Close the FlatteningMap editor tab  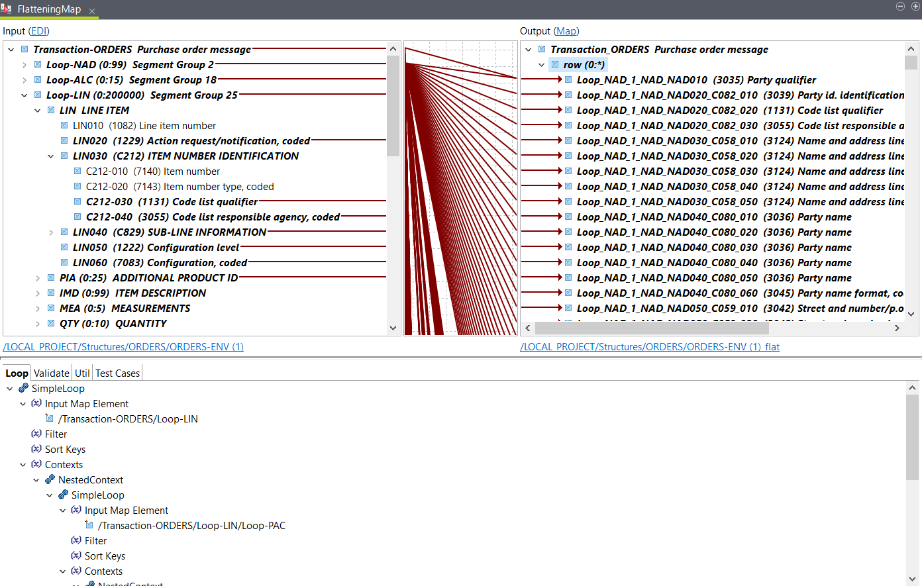click(92, 11)
